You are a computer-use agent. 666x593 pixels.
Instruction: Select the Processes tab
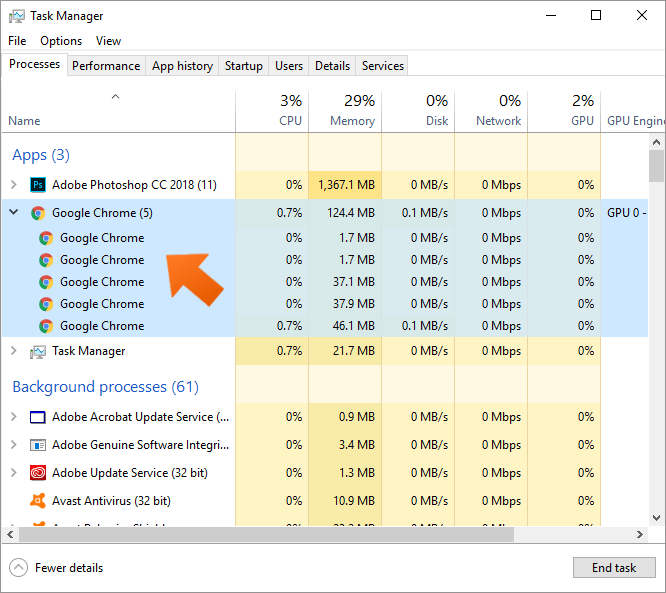point(34,64)
